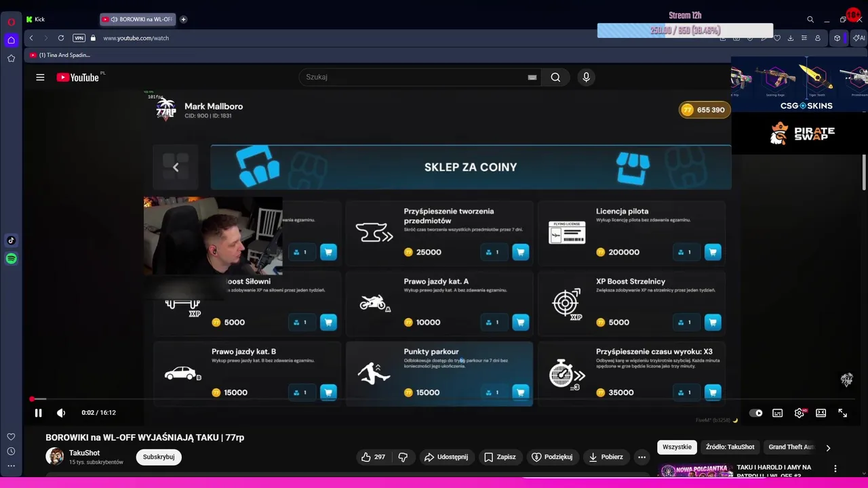Go to YouTube home via logo
The height and width of the screenshot is (488, 868).
(x=77, y=77)
